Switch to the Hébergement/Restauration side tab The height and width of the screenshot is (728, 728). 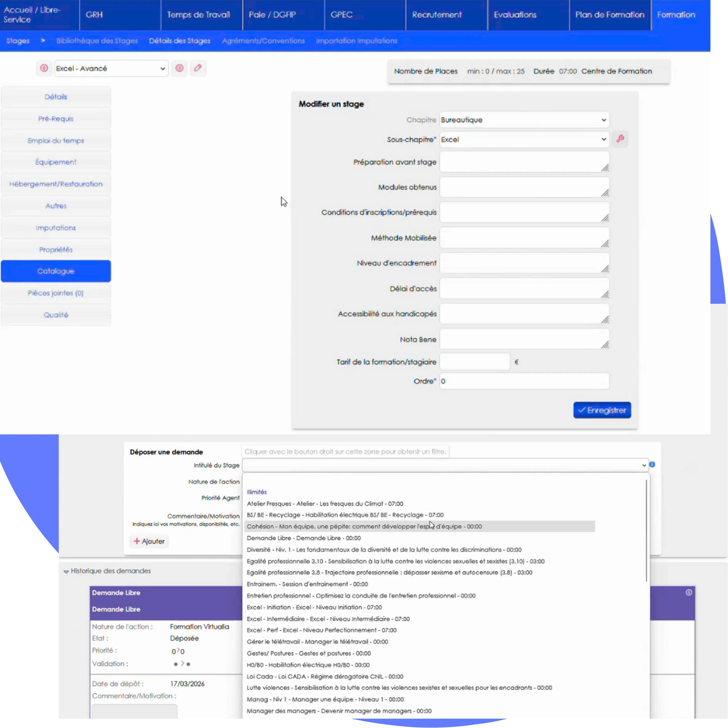[56, 184]
